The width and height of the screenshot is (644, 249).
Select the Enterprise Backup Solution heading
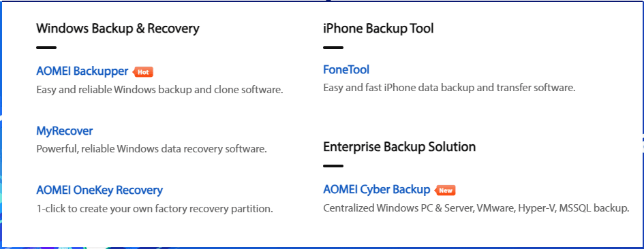(x=399, y=146)
